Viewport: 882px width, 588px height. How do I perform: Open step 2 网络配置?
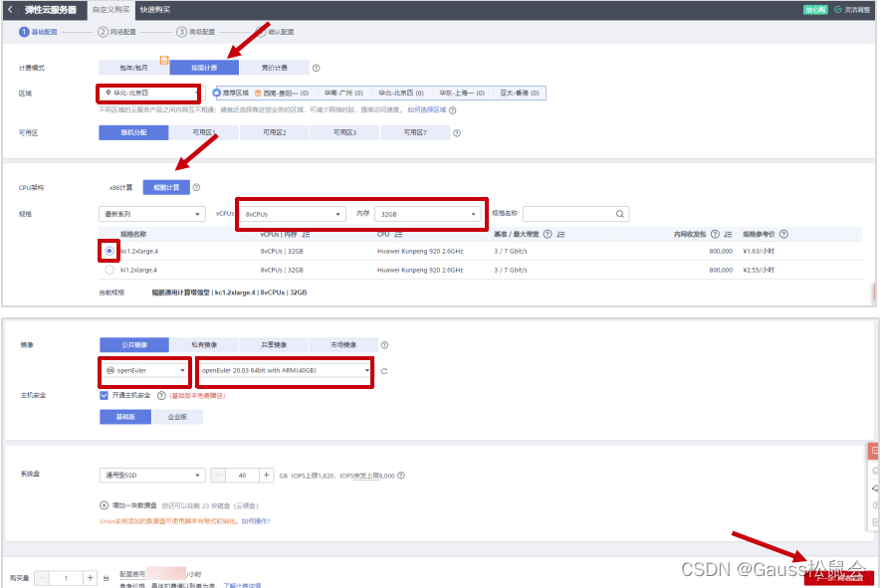117,32
